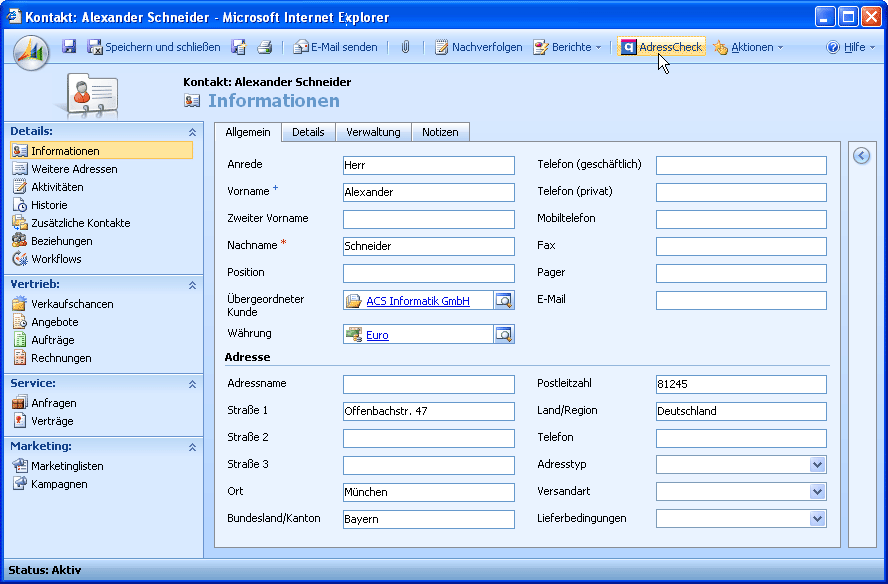This screenshot has width=888, height=584.
Task: Click the Anrede field containing Herr
Action: (429, 165)
